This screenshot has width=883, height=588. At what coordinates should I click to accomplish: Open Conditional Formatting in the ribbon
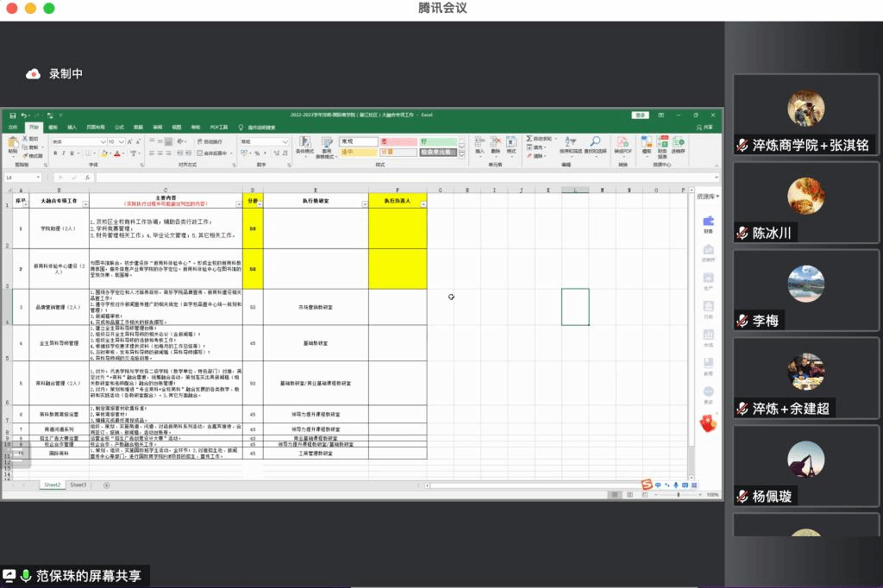[x=304, y=143]
